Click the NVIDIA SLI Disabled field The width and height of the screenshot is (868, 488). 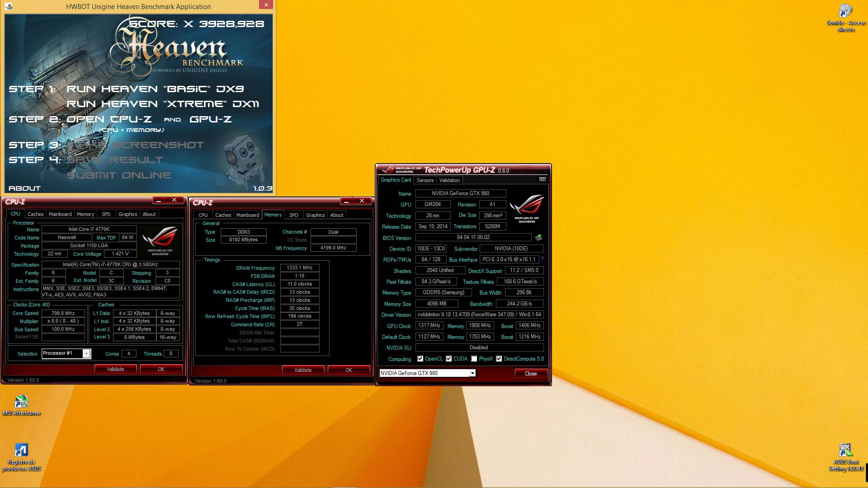[x=479, y=347]
